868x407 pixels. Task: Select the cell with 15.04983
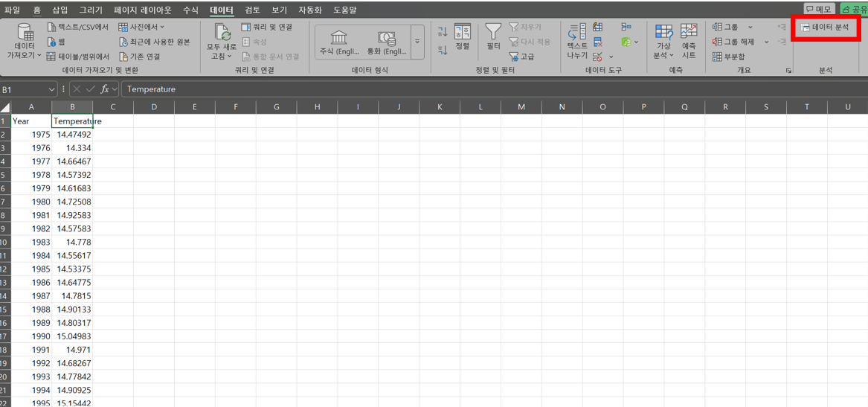[72, 336]
